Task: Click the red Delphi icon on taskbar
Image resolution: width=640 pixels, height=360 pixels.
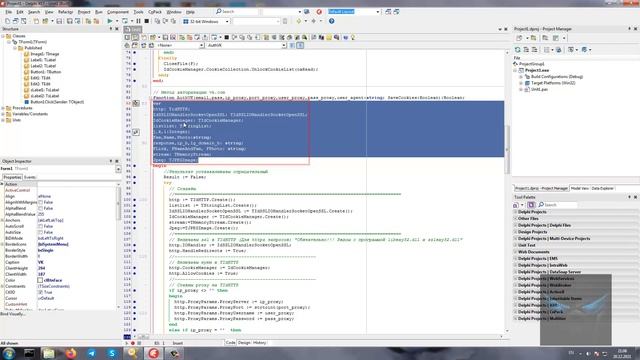Action: [x=153, y=353]
